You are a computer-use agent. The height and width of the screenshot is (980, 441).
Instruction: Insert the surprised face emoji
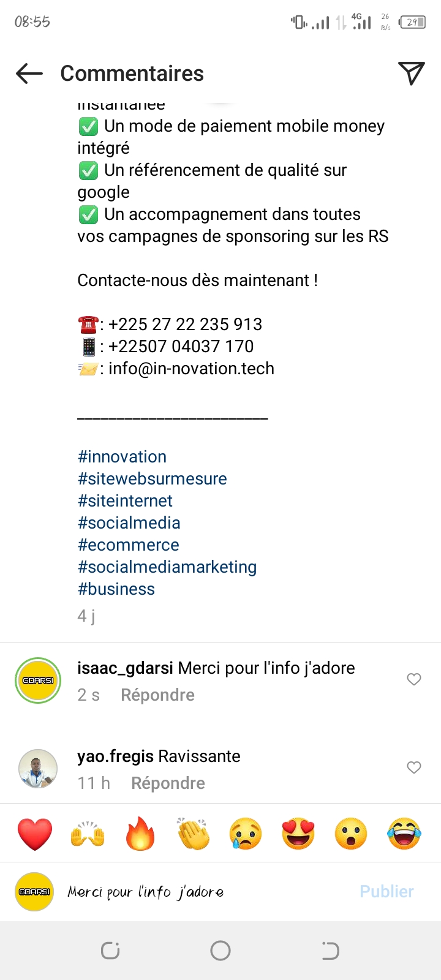(351, 834)
